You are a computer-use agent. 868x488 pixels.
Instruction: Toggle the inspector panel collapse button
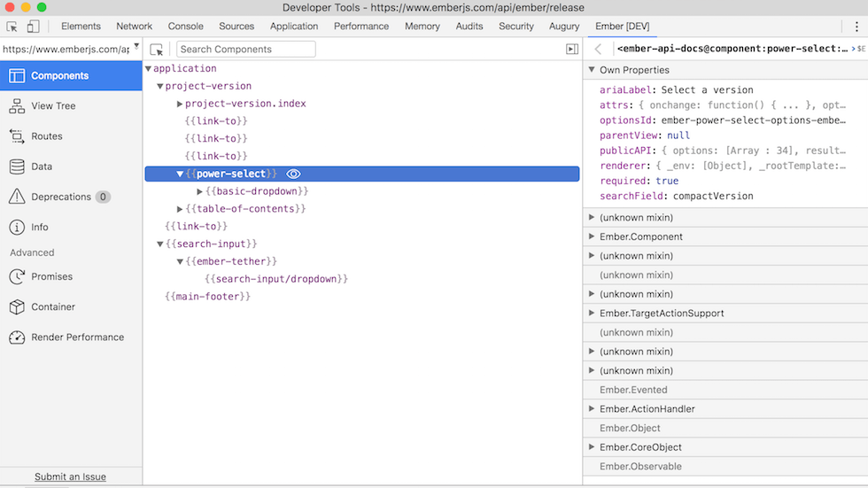click(572, 50)
